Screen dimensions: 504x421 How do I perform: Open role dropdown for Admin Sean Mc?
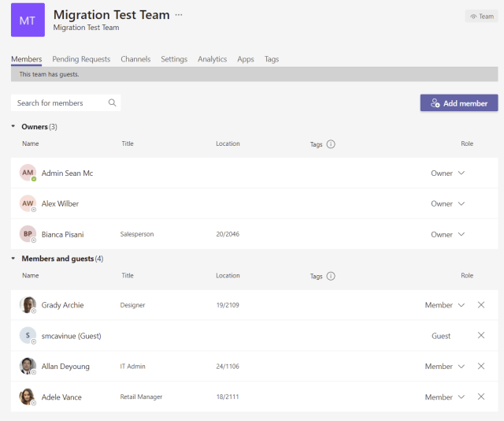[448, 173]
